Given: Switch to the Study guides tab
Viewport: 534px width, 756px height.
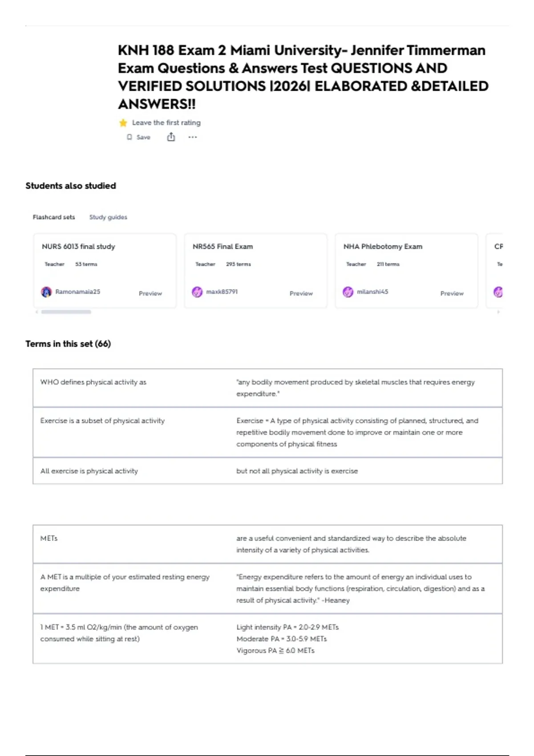Looking at the screenshot, I should coord(108,217).
